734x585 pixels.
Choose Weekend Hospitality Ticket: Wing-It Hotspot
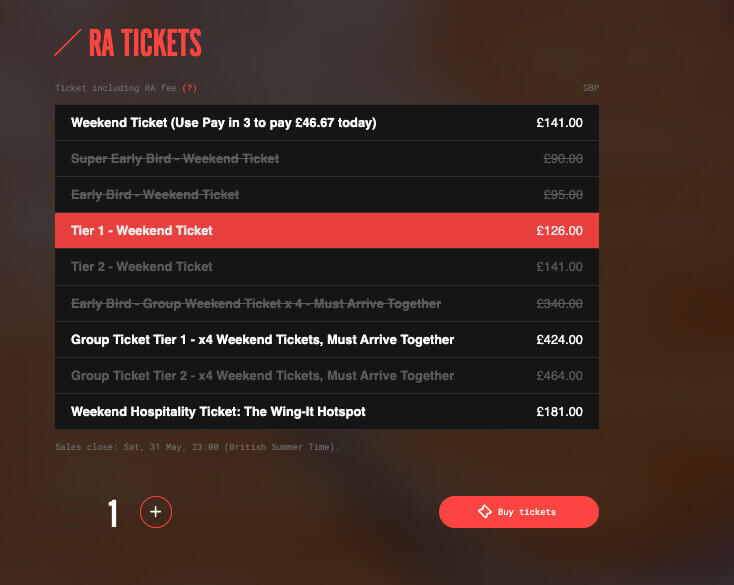(x=327, y=412)
